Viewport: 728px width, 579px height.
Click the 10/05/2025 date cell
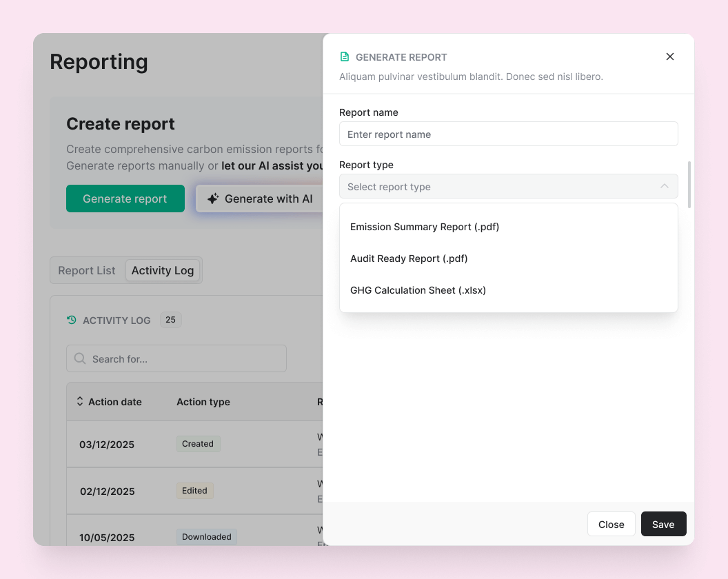107,538
